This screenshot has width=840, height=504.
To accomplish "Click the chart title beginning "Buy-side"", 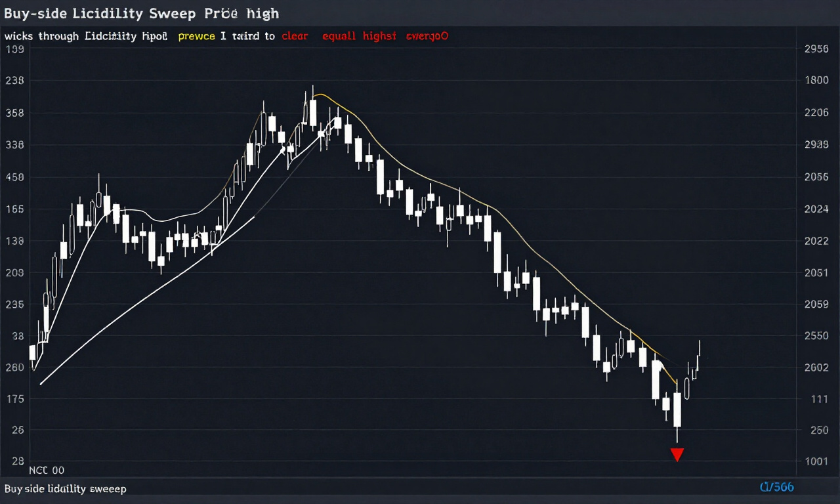I will click(142, 13).
